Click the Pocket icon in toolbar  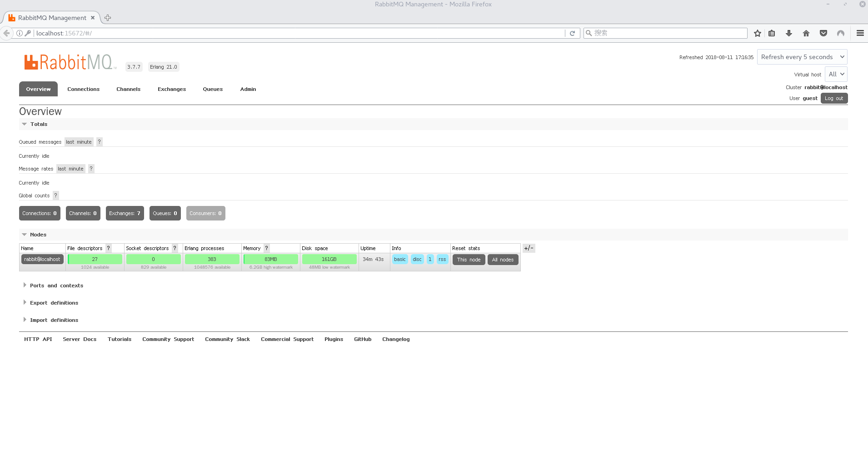[x=823, y=33]
